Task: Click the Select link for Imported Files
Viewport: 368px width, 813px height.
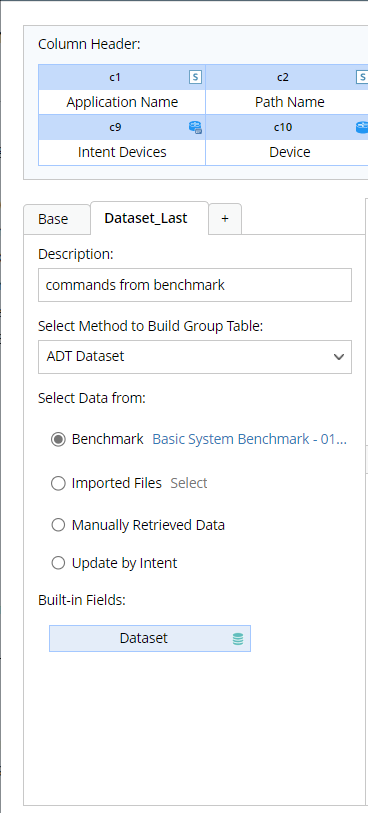Action: (x=189, y=483)
